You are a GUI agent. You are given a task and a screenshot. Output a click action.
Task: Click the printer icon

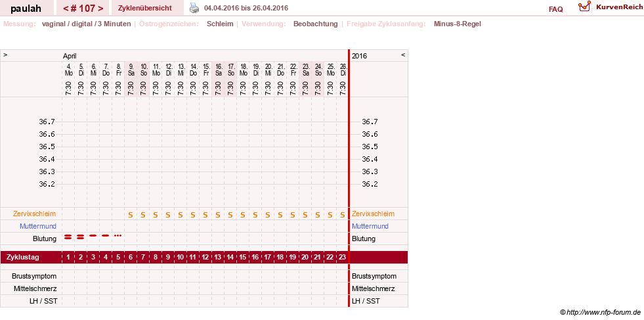194,8
